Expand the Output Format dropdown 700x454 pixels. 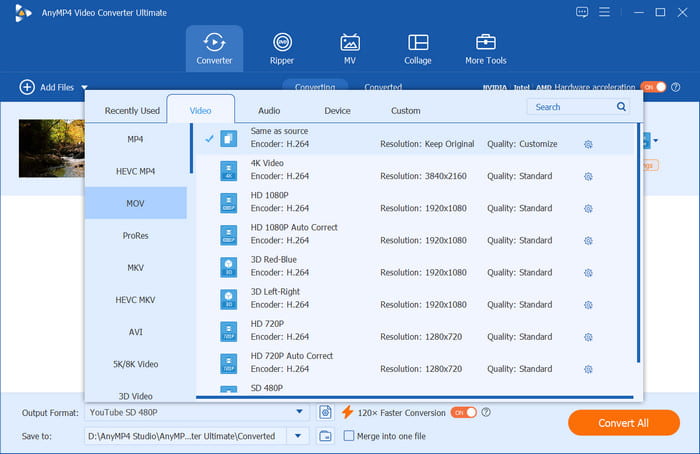tap(299, 412)
